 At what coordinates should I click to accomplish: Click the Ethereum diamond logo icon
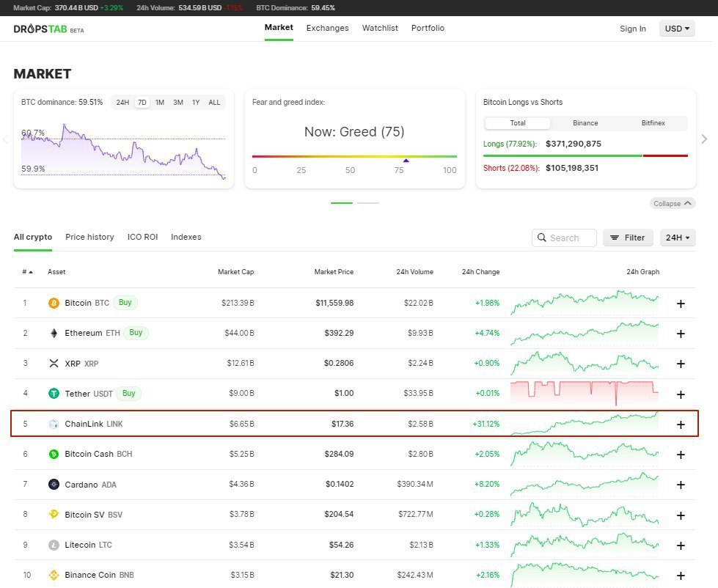click(x=54, y=333)
